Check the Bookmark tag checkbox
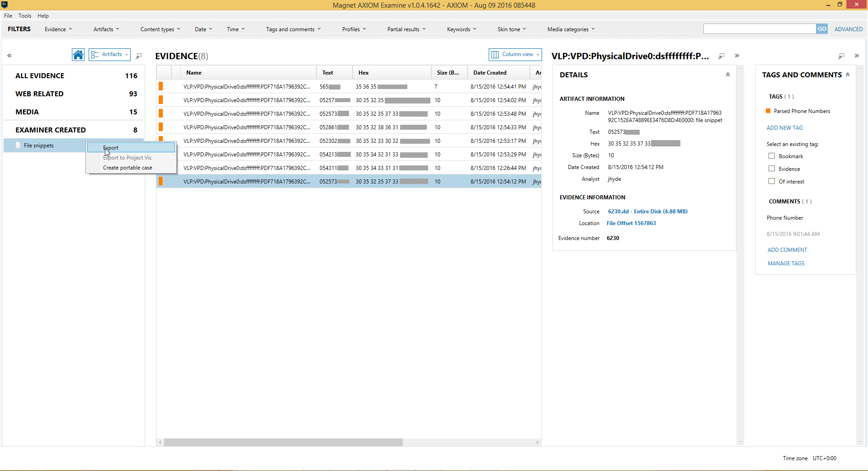The height and width of the screenshot is (471, 868). coord(772,156)
